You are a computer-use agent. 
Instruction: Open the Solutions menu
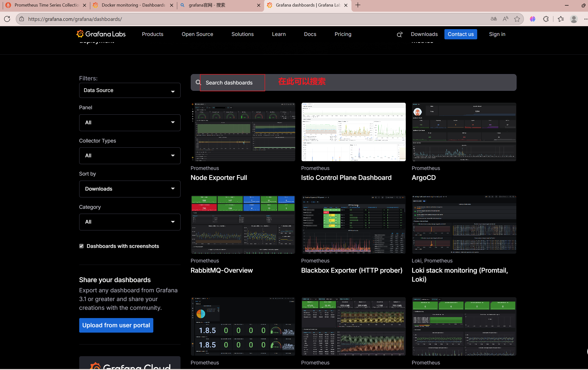click(x=242, y=34)
